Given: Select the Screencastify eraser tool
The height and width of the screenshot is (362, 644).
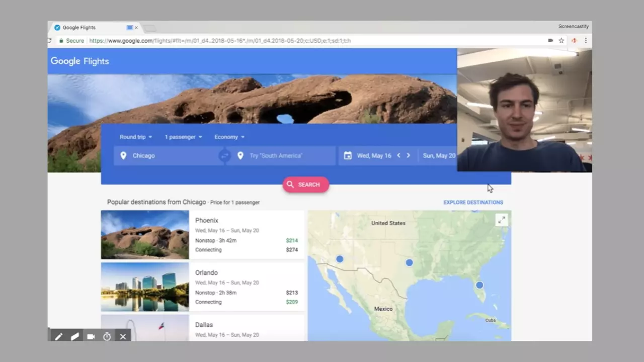Looking at the screenshot, I should point(75,337).
